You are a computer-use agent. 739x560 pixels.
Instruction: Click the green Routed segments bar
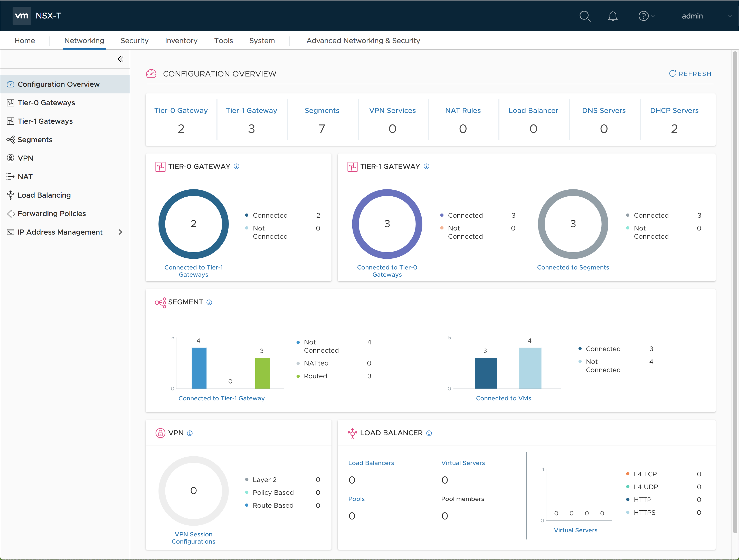point(262,373)
